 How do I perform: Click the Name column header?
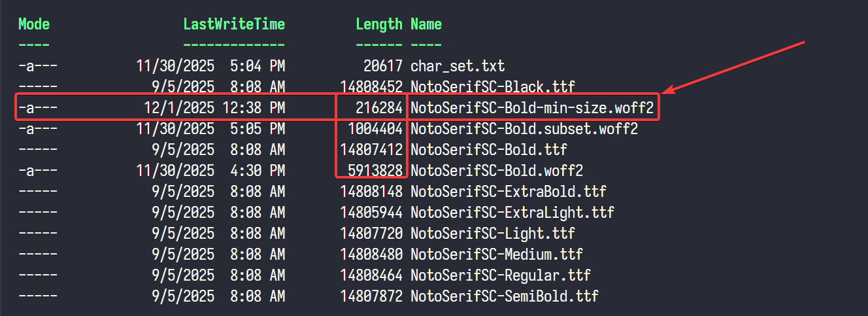tap(426, 25)
